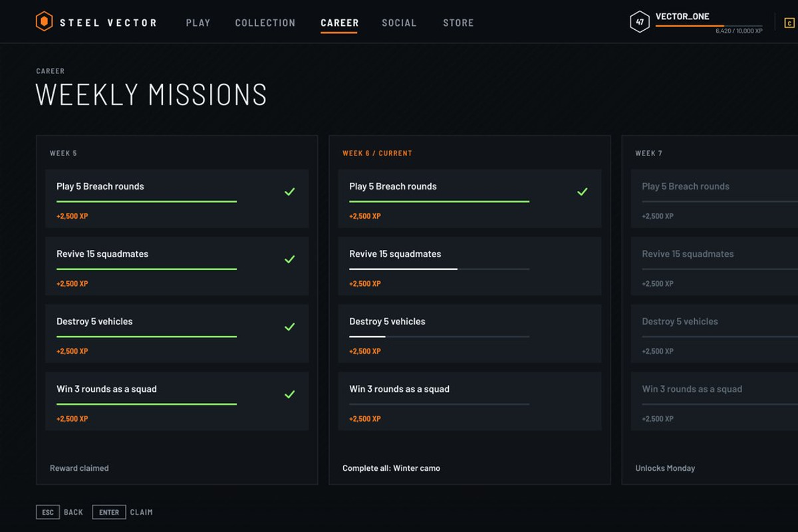Select Week 6 Revive 15 squadmates mission
The height and width of the screenshot is (532, 798).
[x=469, y=266]
